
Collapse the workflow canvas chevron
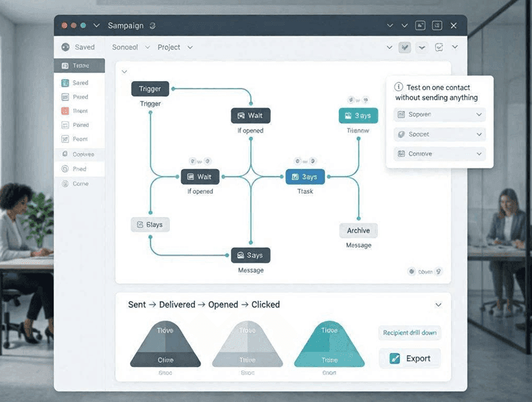pyautogui.click(x=124, y=71)
